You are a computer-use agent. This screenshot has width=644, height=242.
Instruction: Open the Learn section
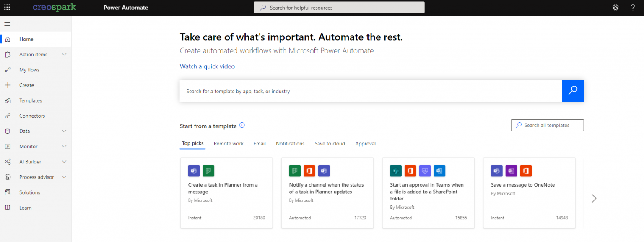tap(25, 208)
